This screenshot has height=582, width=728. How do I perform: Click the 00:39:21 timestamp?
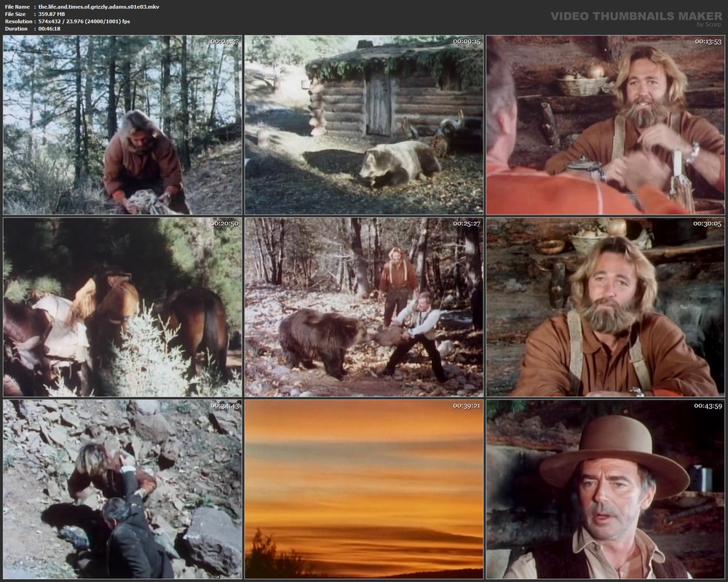[x=467, y=406]
